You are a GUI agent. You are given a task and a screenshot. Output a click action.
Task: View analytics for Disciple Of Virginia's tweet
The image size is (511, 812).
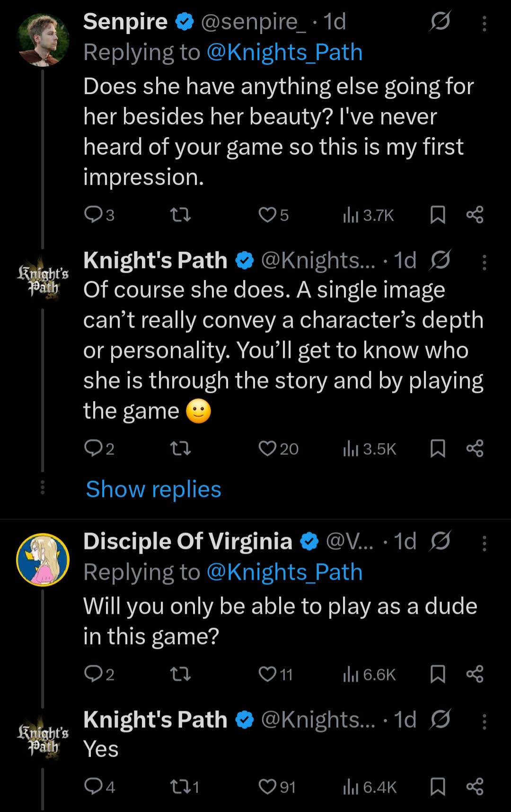pos(369,674)
